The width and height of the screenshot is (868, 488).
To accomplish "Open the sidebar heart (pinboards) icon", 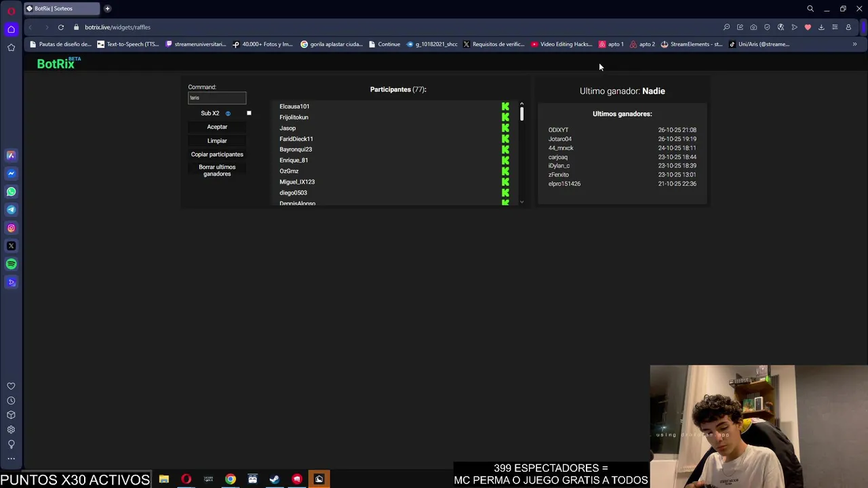I will click(x=11, y=386).
